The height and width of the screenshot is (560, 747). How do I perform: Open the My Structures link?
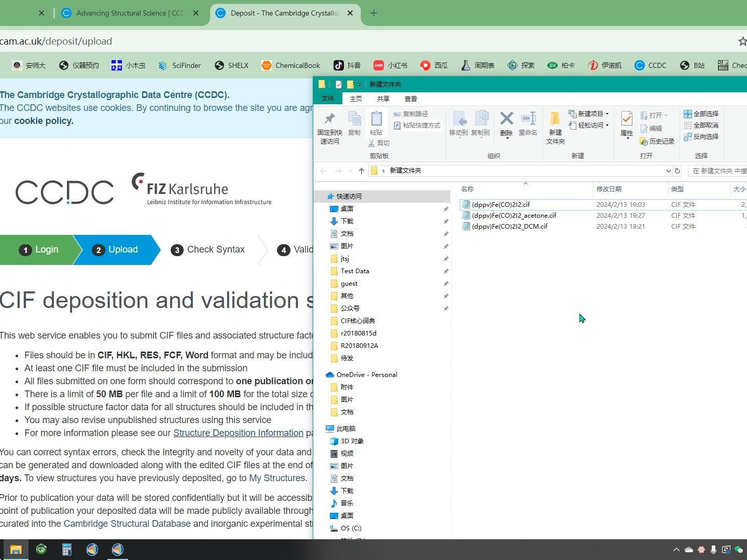coord(277,478)
